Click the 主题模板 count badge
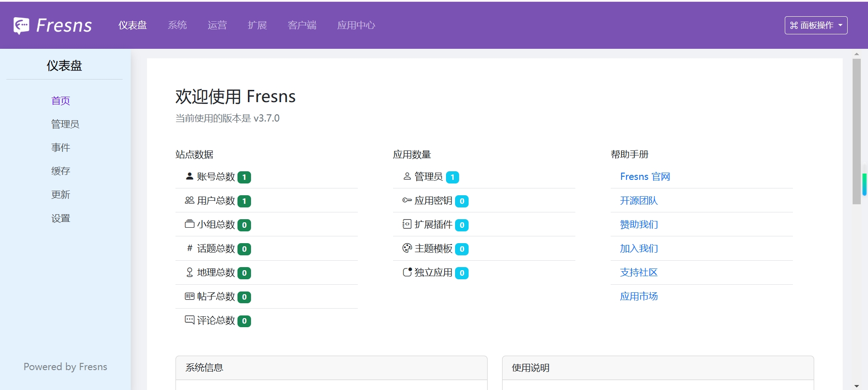The width and height of the screenshot is (868, 390). (462, 249)
